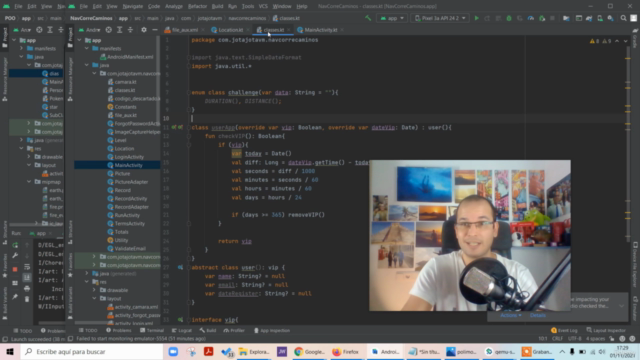This screenshot has height=360, width=640.
Task: Click the red Stop button in Run panel
Action: click(15, 269)
